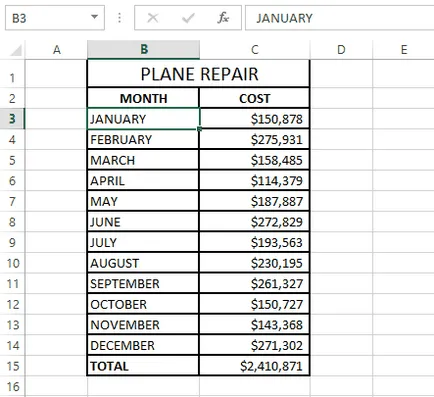Click the cell containing $272,829
This screenshot has height=397, width=434.
[x=254, y=222]
